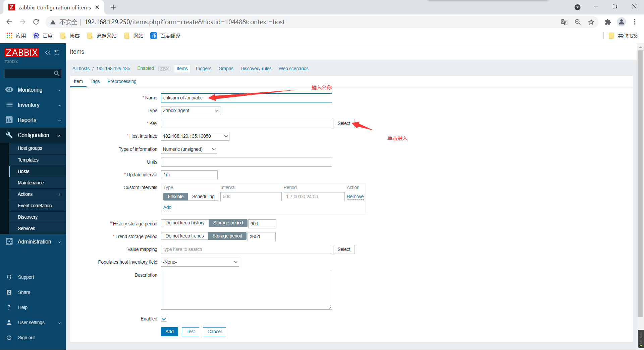Click the Monitoring eye icon
This screenshot has width=644, height=350.
(9, 90)
